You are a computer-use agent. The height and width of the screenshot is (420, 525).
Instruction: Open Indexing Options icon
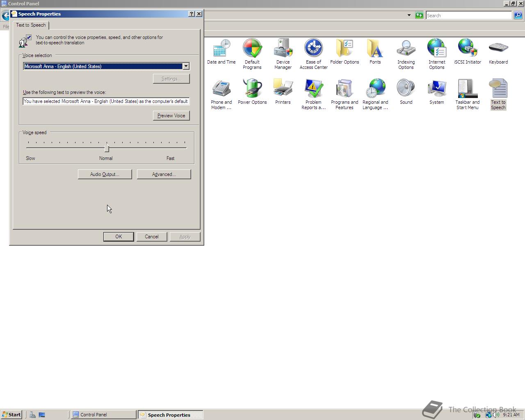pyautogui.click(x=406, y=54)
